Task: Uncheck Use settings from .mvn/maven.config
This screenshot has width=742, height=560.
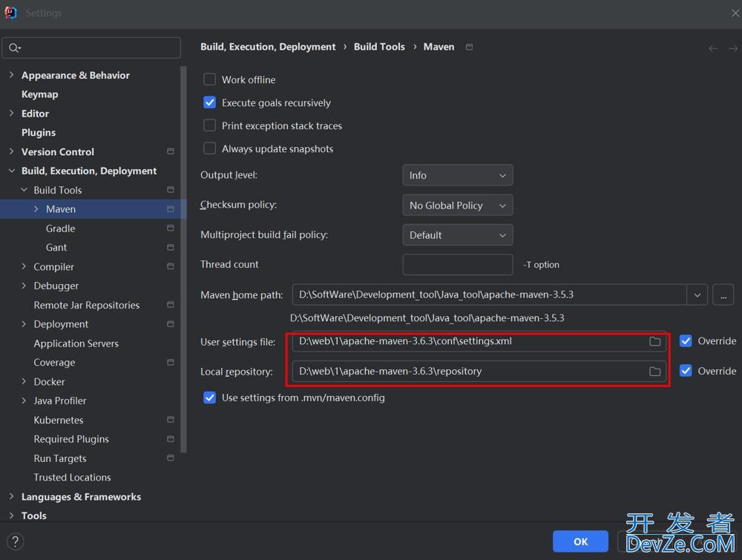Action: 209,398
